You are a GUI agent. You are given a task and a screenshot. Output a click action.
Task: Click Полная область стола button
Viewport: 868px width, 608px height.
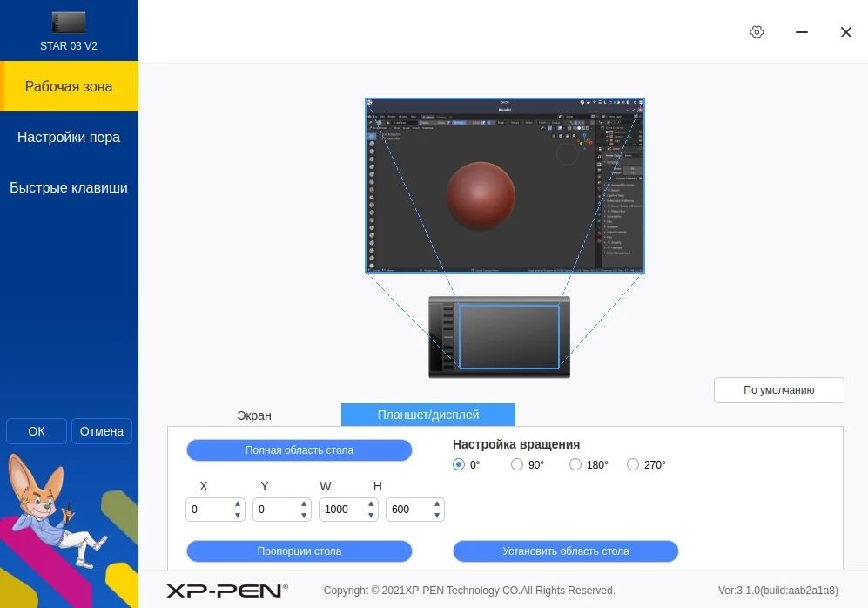pos(299,450)
